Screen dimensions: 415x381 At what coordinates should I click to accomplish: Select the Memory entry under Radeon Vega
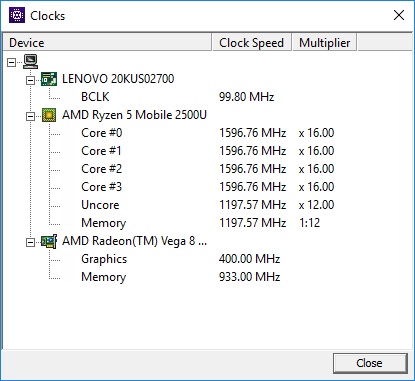[x=103, y=277]
